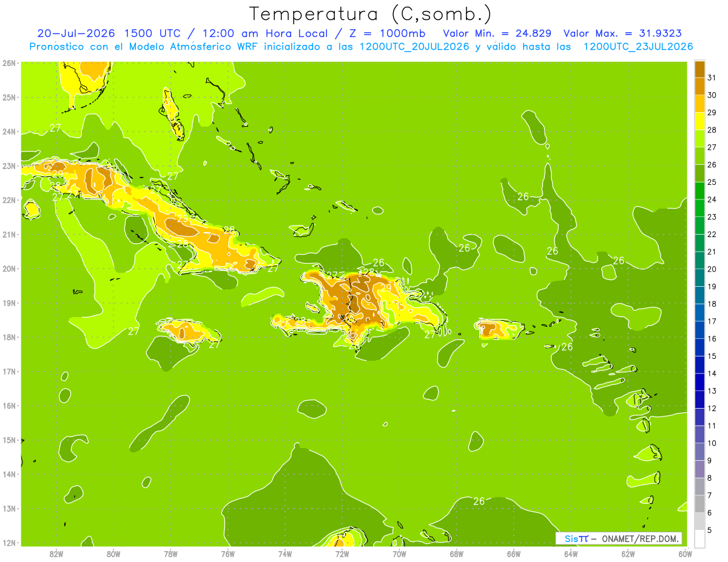The height and width of the screenshot is (562, 728).
Task: Click the green legend swatch between 25 and 26
Action: pos(699,173)
